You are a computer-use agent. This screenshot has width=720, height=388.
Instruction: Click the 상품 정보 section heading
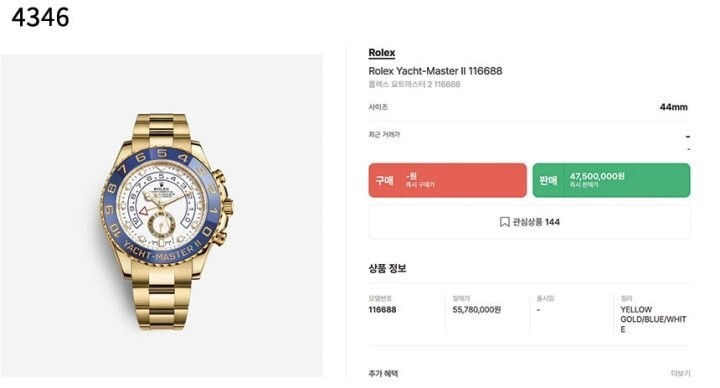click(387, 268)
